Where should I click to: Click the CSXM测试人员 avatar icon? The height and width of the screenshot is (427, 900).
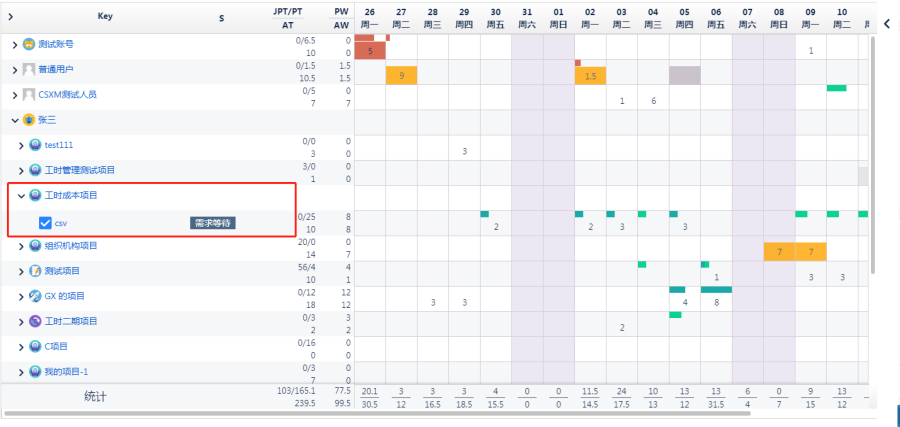click(x=29, y=95)
